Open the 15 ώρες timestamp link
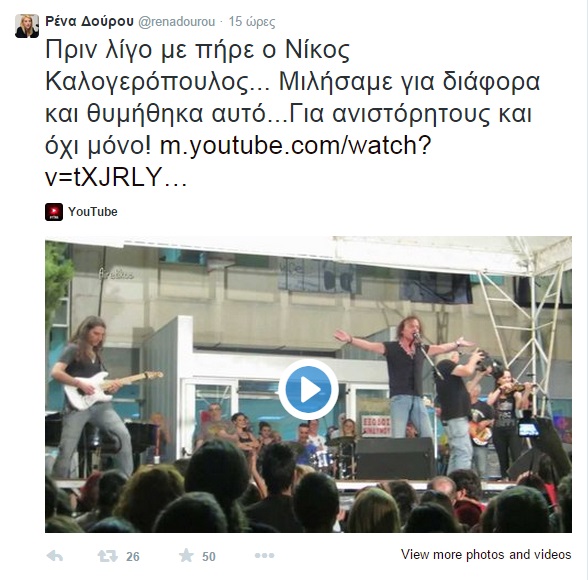 click(252, 22)
